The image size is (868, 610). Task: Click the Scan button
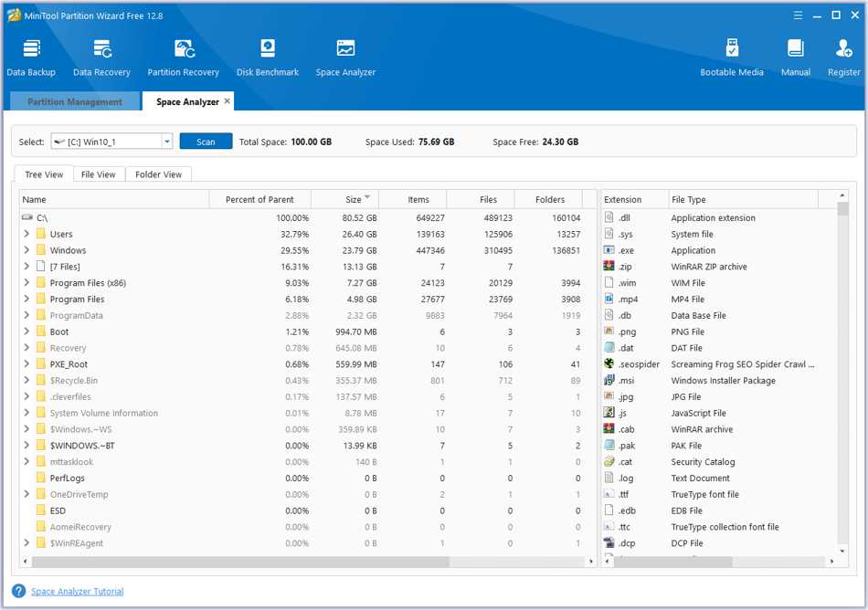pos(206,142)
